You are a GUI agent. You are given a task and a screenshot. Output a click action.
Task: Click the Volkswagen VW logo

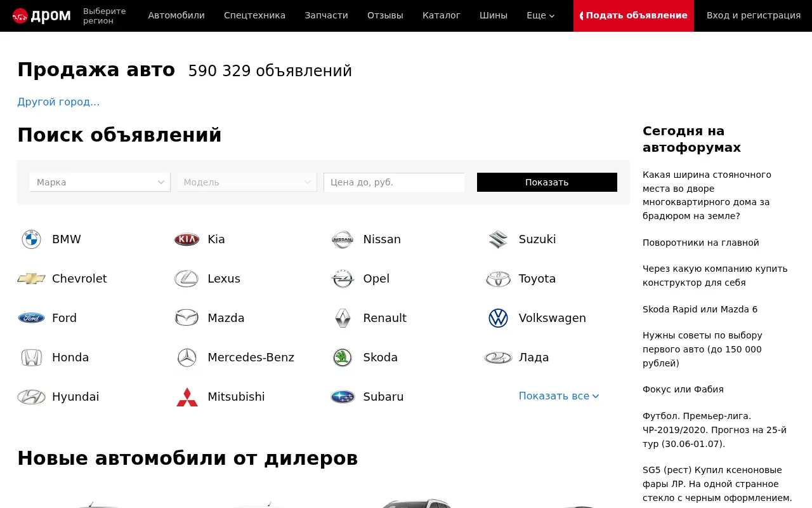point(498,318)
